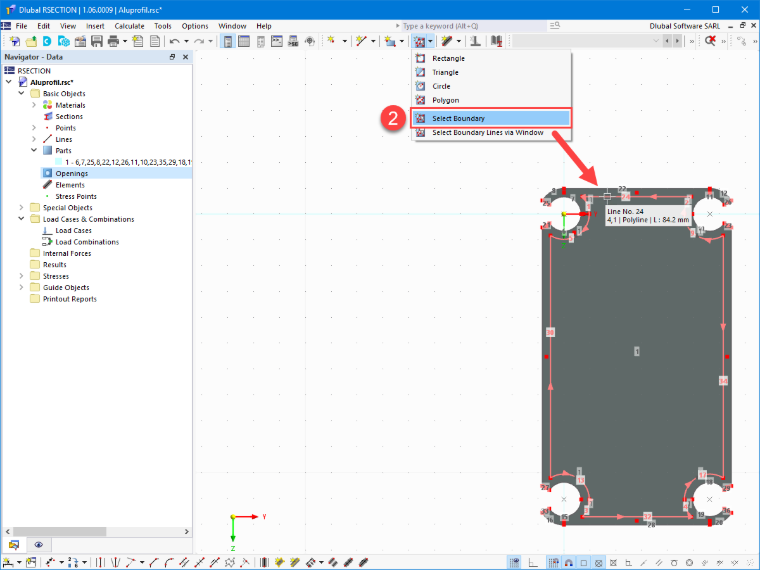Open the Tools menu
760x570 pixels.
tap(163, 26)
